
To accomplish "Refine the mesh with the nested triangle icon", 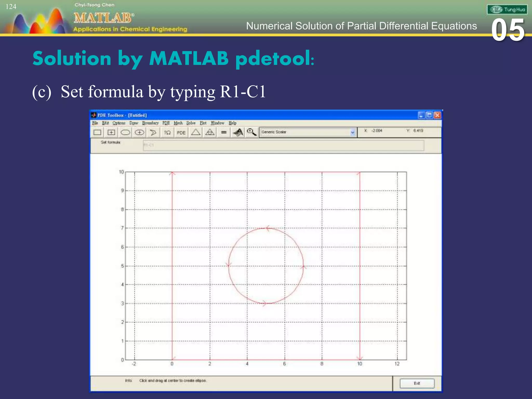I will coord(210,132).
